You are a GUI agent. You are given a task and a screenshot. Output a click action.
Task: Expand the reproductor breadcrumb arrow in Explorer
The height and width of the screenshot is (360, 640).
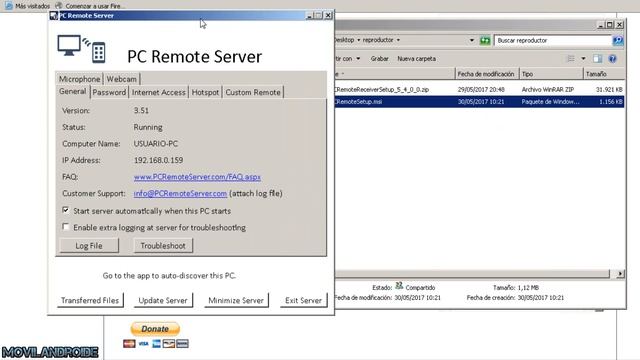pyautogui.click(x=398, y=40)
